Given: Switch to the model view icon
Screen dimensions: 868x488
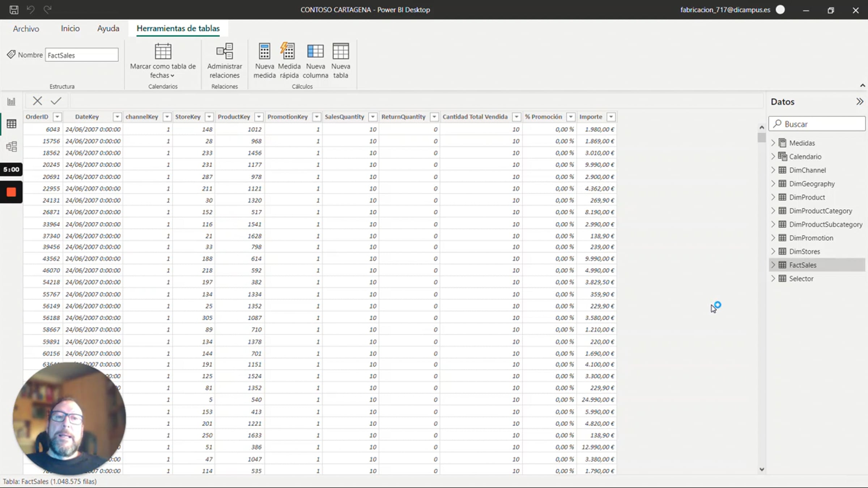Looking at the screenshot, I should 11,146.
